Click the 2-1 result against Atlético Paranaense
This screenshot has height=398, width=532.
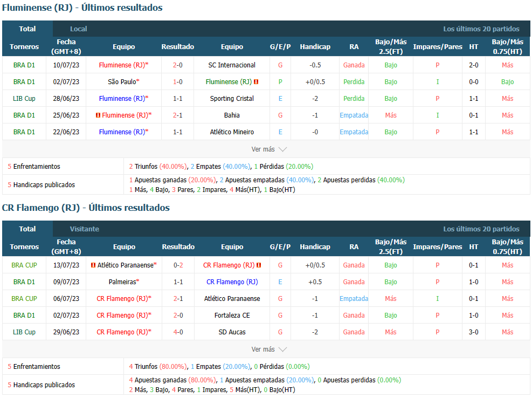[178, 299]
